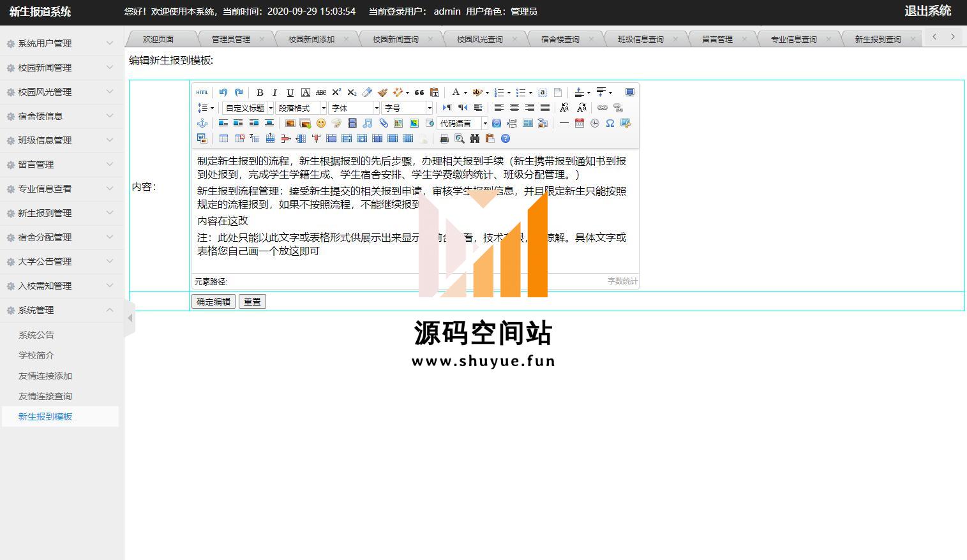Open the 字体 font dropdown

point(354,108)
